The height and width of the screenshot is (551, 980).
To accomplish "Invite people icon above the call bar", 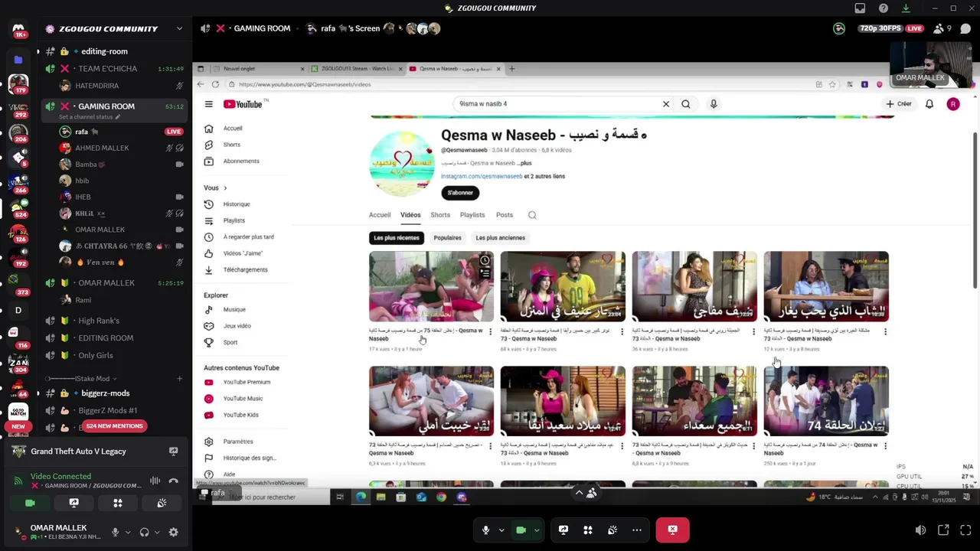I will (x=591, y=493).
